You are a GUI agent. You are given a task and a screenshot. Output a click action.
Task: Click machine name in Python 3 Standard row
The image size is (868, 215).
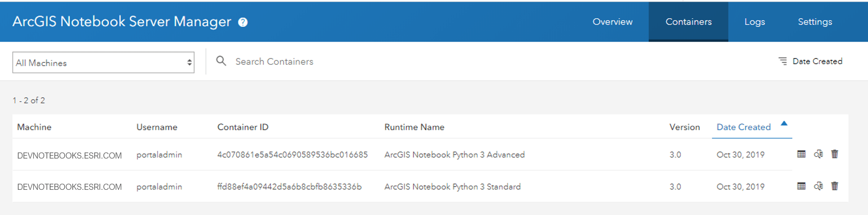pos(69,187)
